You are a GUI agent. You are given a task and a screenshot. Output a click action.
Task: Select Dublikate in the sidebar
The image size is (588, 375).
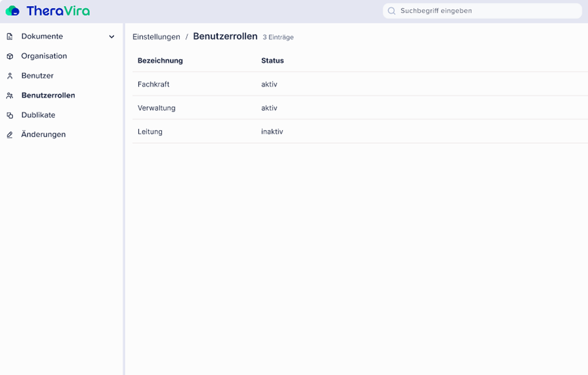[38, 115]
